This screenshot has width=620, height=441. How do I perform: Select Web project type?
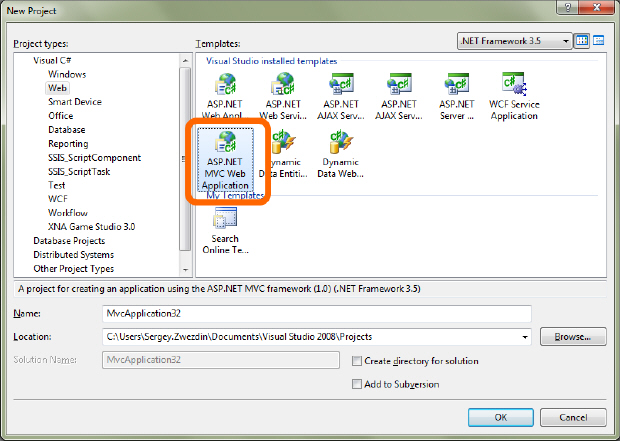(x=57, y=88)
